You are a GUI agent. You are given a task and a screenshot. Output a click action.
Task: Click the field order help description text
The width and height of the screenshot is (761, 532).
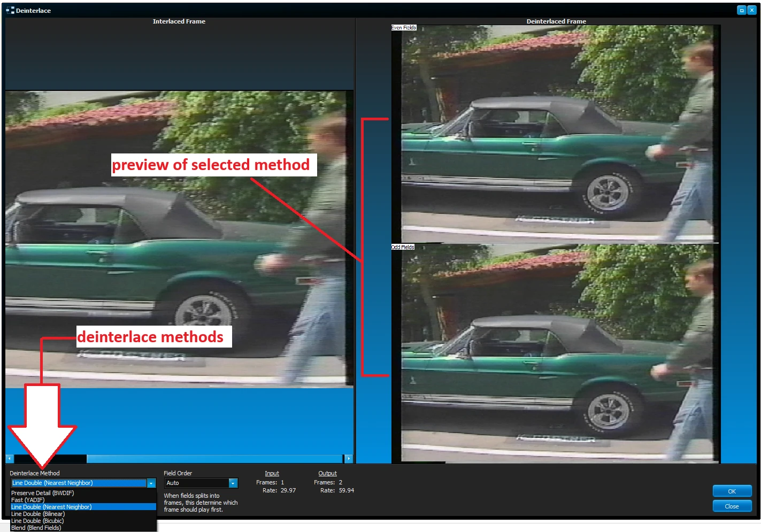pyautogui.click(x=201, y=503)
